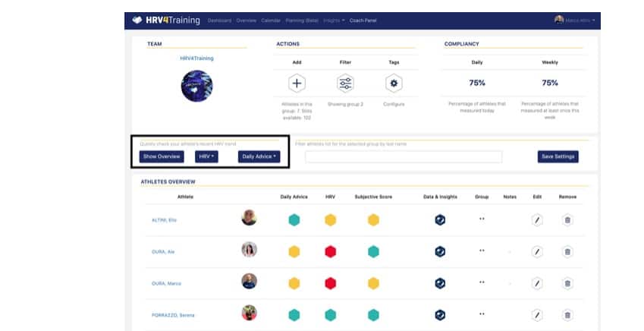This screenshot has height=331, width=644.
Task: Click red HRV hexagon for OURA, Ale
Action: click(x=331, y=251)
